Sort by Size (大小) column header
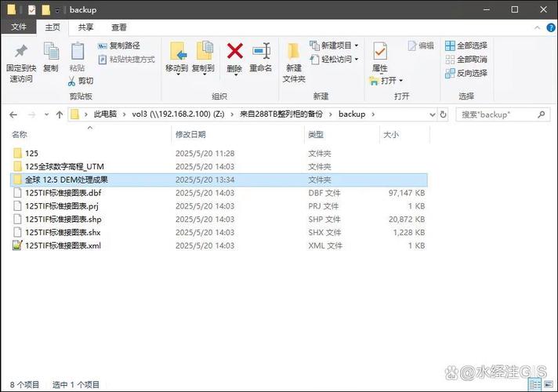This screenshot has height=392, width=558. tap(391, 135)
